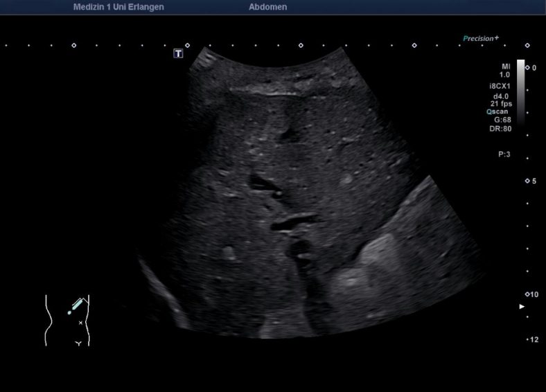Select the i8CX1 transducer label
Image resolution: width=546 pixels, height=392 pixels.
pos(499,87)
